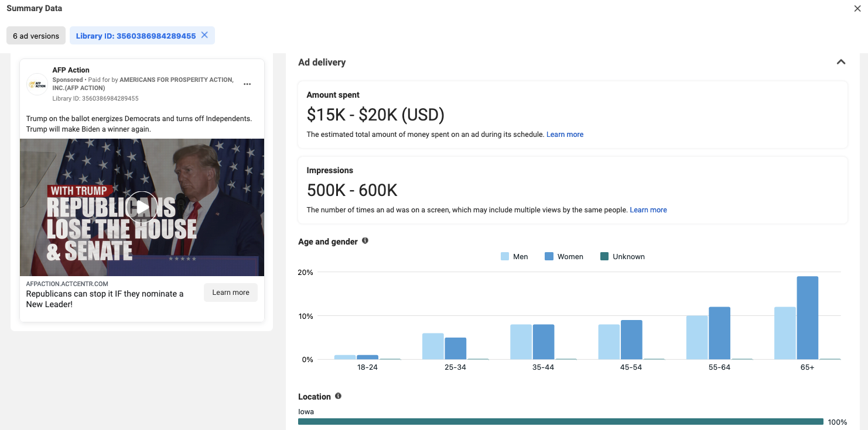868x430 pixels.
Task: Click the 'Library ID: 3560386984289455' text in ad card
Action: 95,98
